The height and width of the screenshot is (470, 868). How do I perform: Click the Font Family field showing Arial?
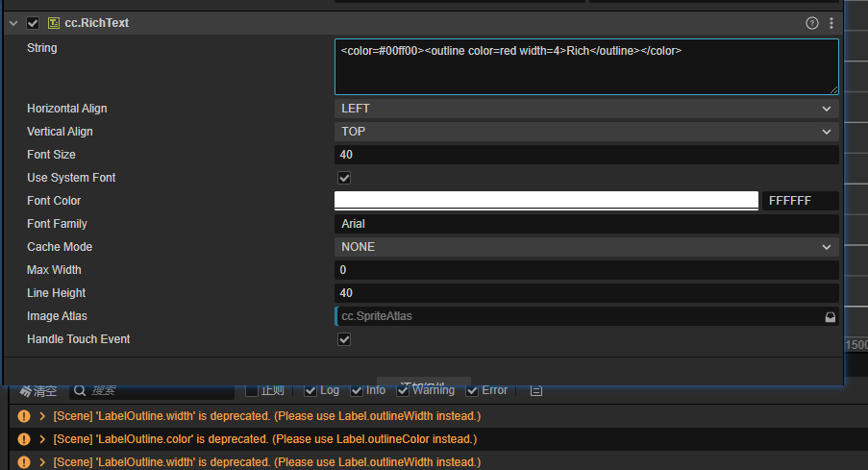click(586, 224)
